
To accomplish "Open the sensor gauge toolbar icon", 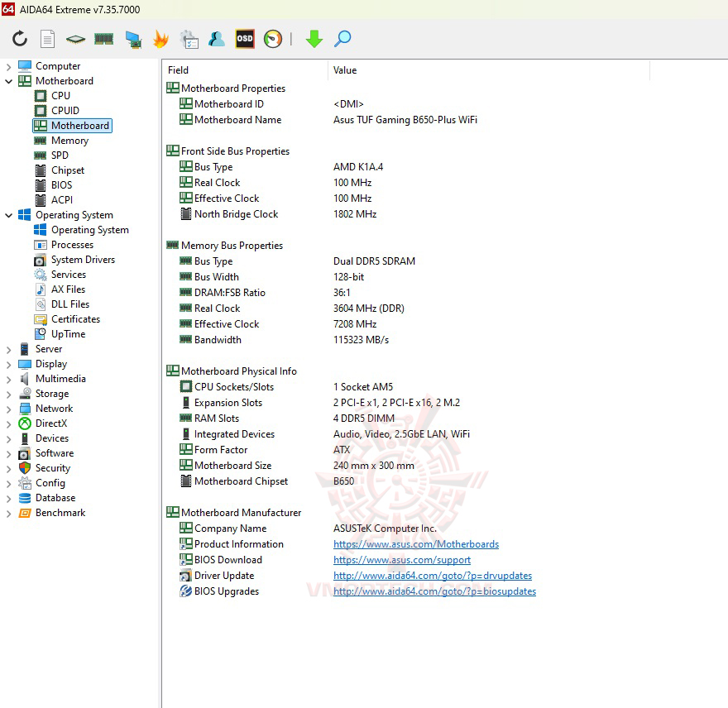I will click(272, 39).
